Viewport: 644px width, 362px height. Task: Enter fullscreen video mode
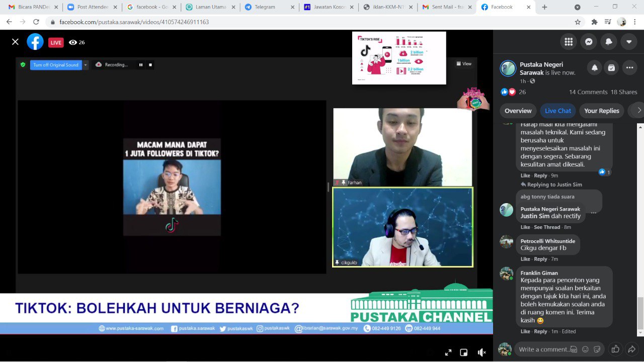tap(448, 352)
